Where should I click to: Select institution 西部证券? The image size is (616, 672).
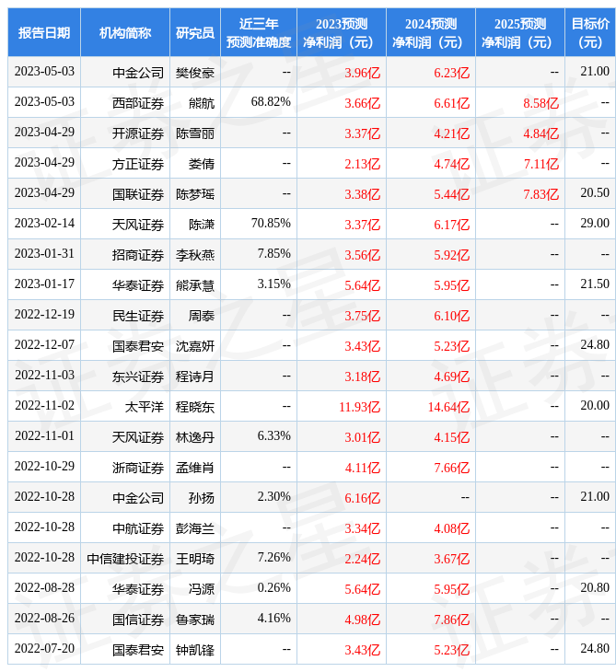[138, 103]
